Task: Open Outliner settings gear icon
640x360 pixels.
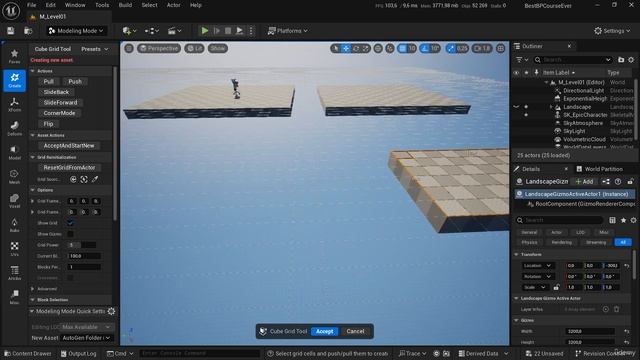Action: coord(631,60)
